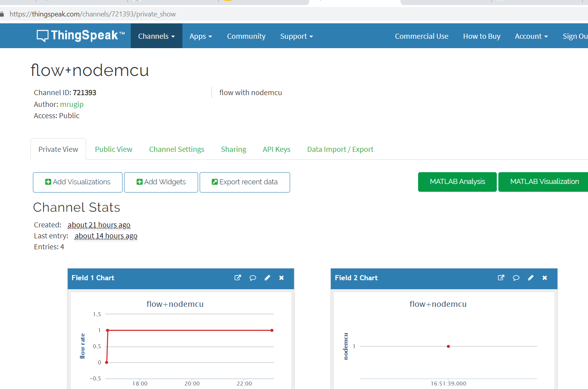The height and width of the screenshot is (389, 588).
Task: Click Last entry 'about 14 hours ago' timestamp
Action: point(106,236)
